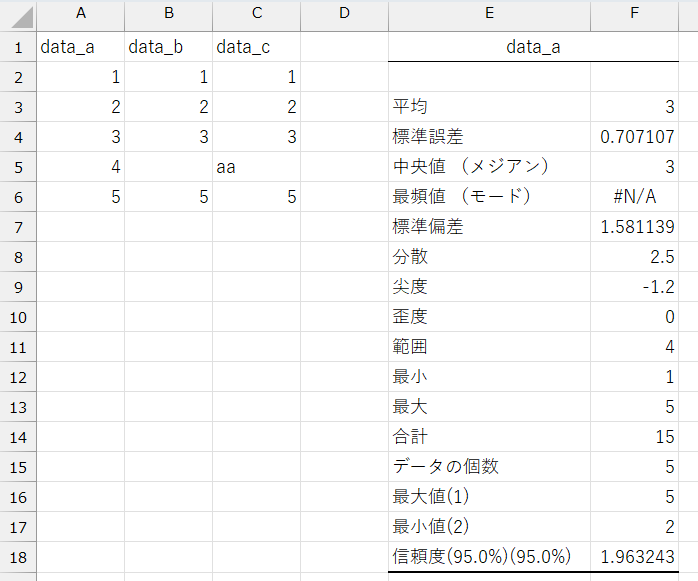
Task: Click column E header
Action: (489, 14)
